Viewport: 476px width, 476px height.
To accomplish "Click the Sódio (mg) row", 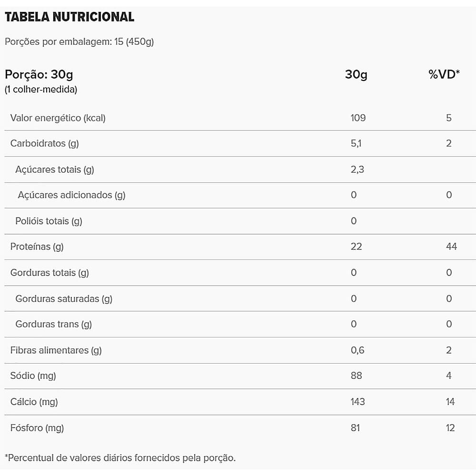I will tap(33, 376).
